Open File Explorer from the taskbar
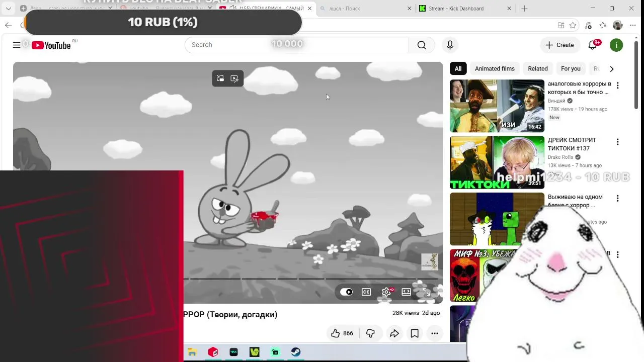This screenshot has width=644, height=362. pos(192,352)
